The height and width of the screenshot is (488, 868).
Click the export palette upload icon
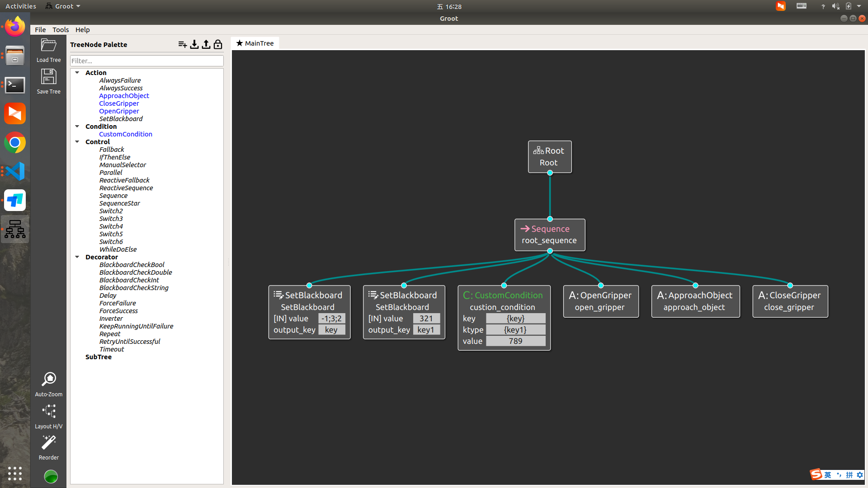point(206,44)
